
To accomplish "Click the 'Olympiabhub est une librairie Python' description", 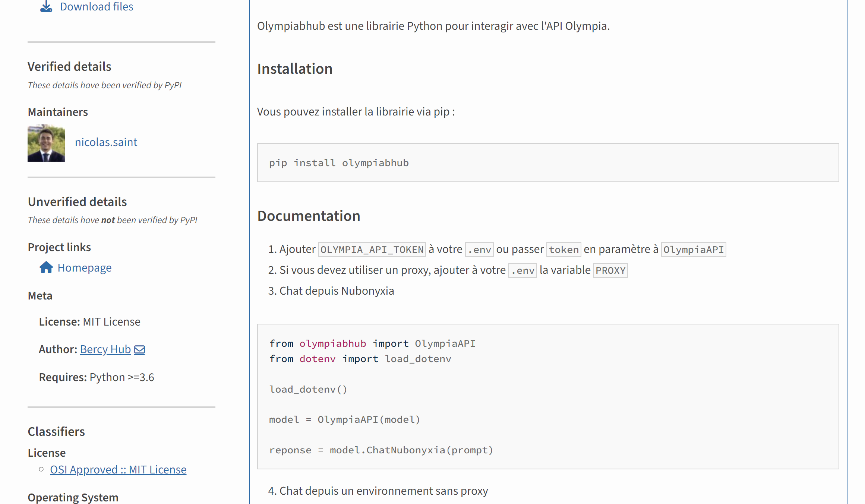I will point(433,26).
